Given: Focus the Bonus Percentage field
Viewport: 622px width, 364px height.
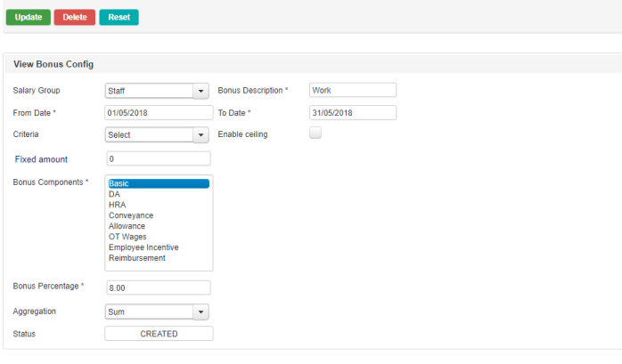Looking at the screenshot, I should click(158, 287).
